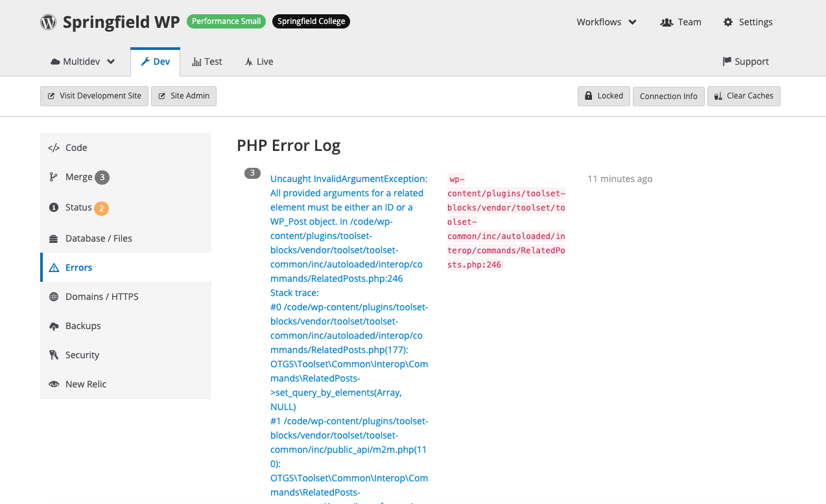Viewport: 826px width, 504px height.
Task: Open the Site Admin button
Action: pyautogui.click(x=183, y=96)
